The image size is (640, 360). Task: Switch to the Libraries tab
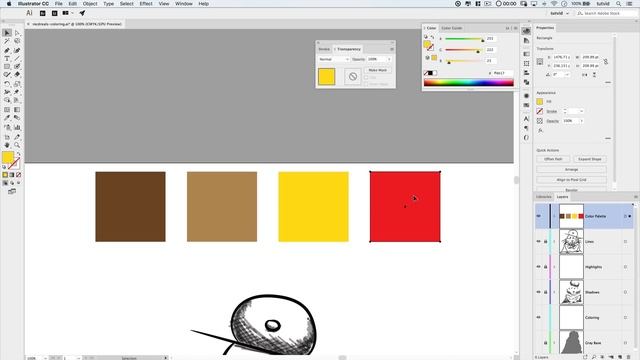tap(544, 197)
